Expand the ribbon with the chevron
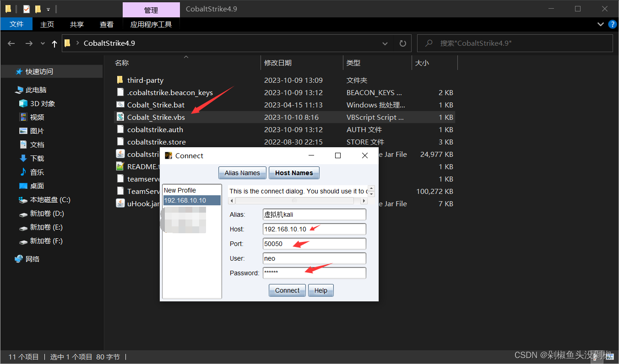Viewport: 619px width, 364px height. click(x=601, y=24)
